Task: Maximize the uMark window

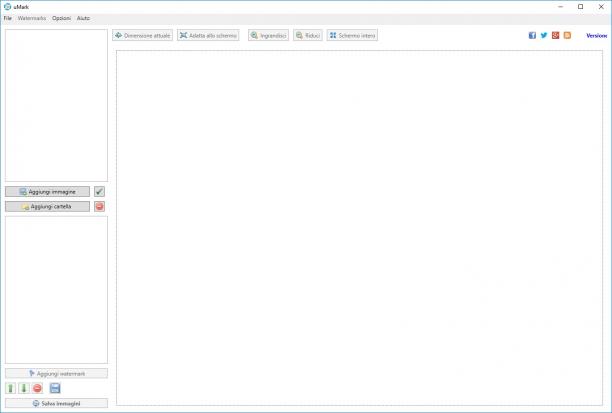Action: click(581, 7)
